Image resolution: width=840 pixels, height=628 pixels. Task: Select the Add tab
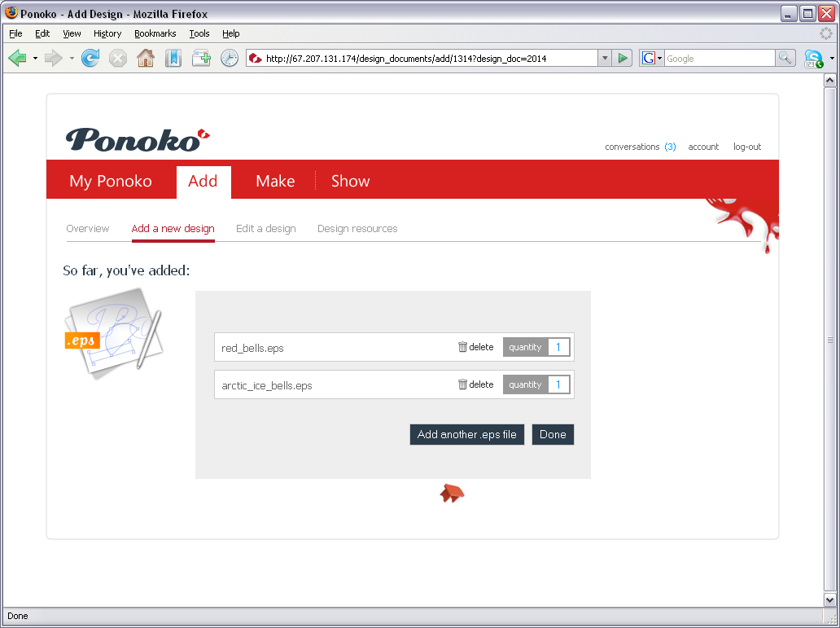pos(203,182)
